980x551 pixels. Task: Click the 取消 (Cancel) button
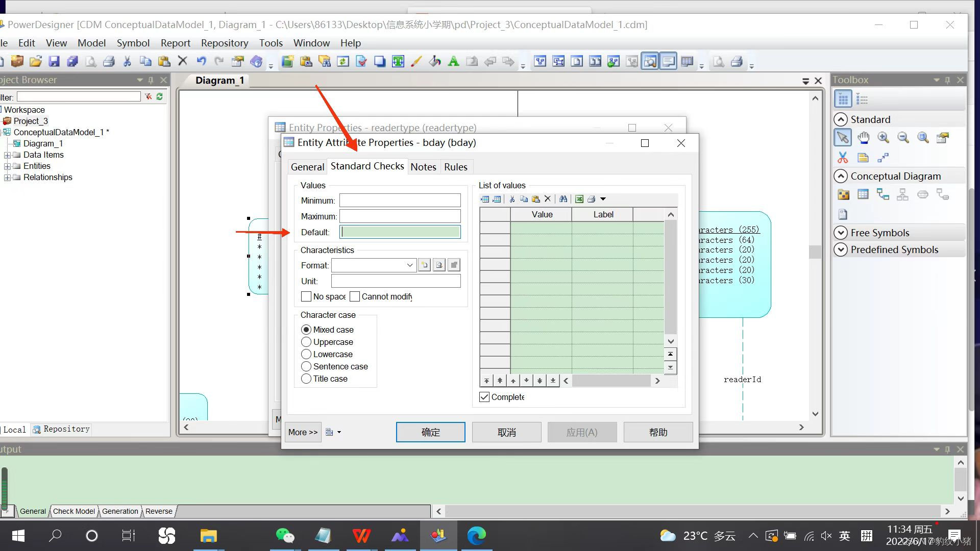506,432
